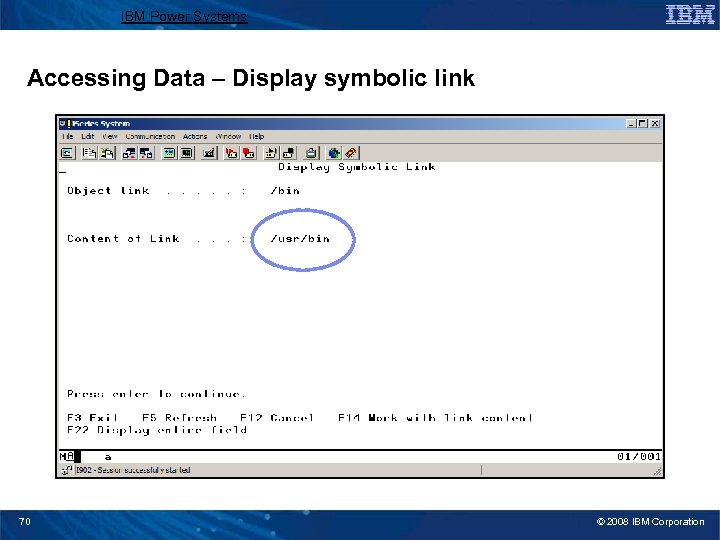
Task: Minimize the iSeries System window
Action: coord(631,124)
